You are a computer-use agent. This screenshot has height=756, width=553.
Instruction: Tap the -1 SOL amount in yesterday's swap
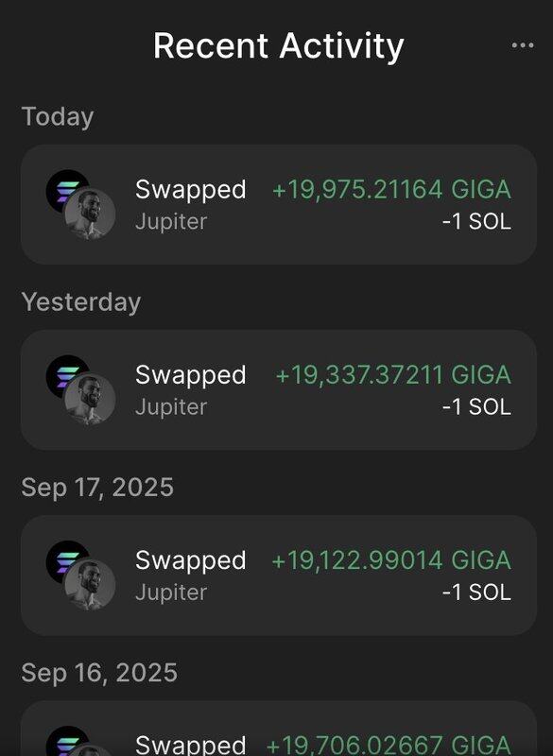[476, 407]
